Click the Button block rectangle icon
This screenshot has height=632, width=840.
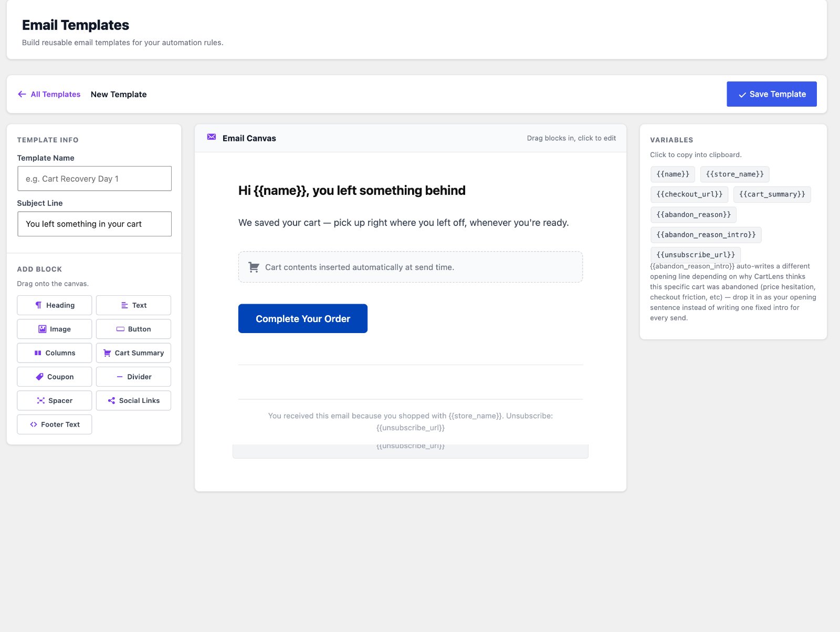120,329
